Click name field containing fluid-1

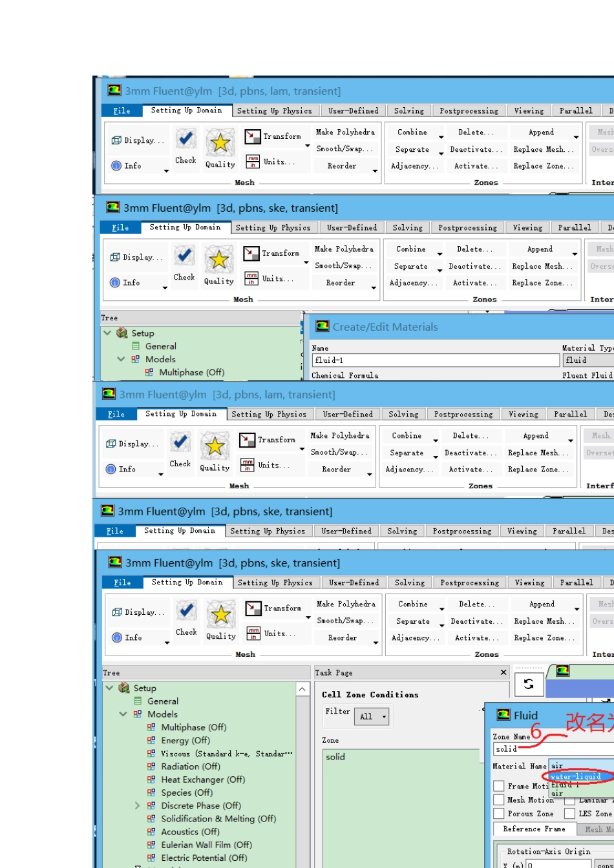(x=436, y=360)
